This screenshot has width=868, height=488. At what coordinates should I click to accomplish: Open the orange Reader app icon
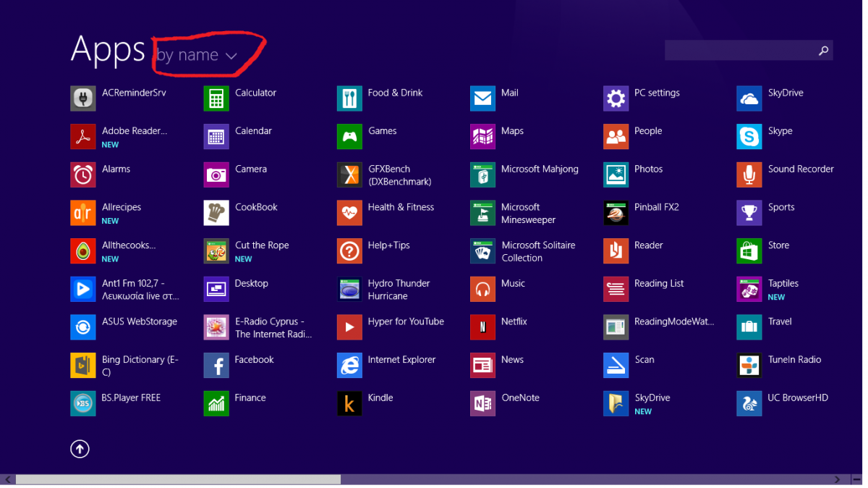point(616,251)
